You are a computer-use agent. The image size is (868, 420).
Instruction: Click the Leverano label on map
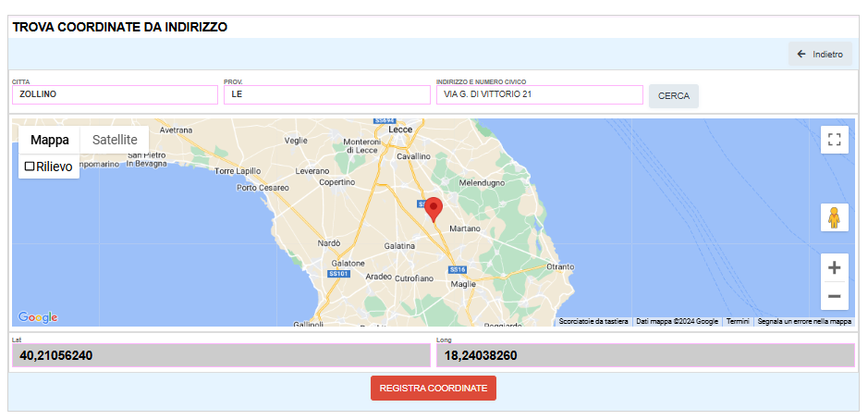tap(312, 171)
